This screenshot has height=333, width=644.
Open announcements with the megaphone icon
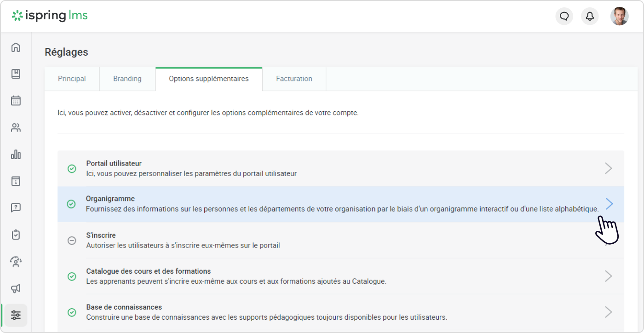(16, 288)
